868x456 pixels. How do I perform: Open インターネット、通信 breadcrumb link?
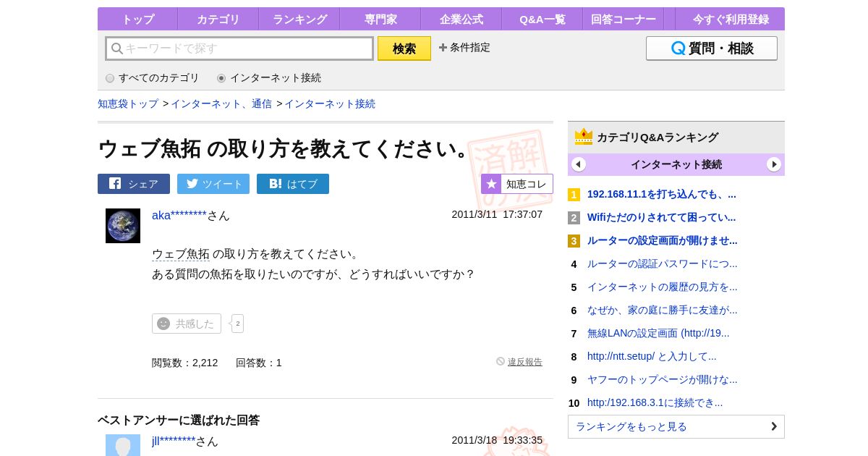point(221,104)
